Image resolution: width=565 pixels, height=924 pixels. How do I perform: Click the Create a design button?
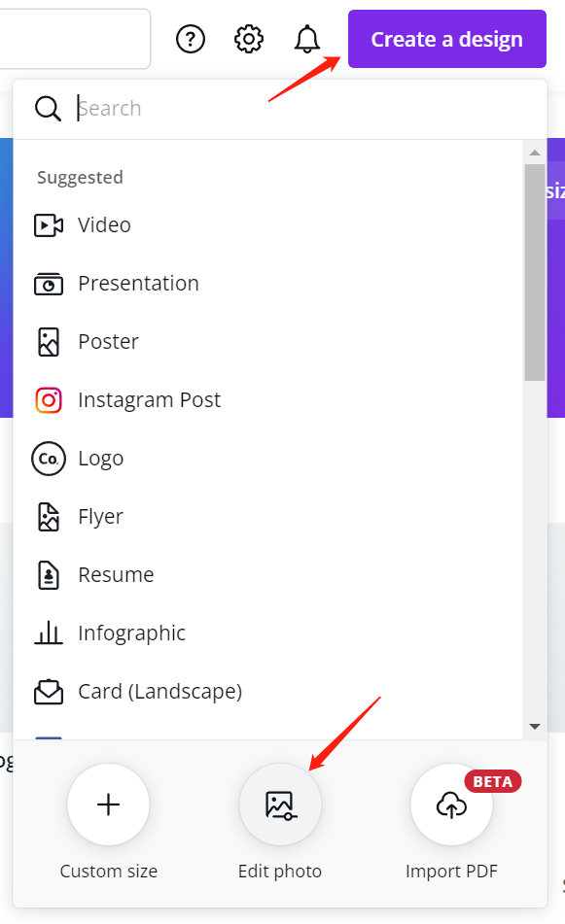pyautogui.click(x=447, y=39)
